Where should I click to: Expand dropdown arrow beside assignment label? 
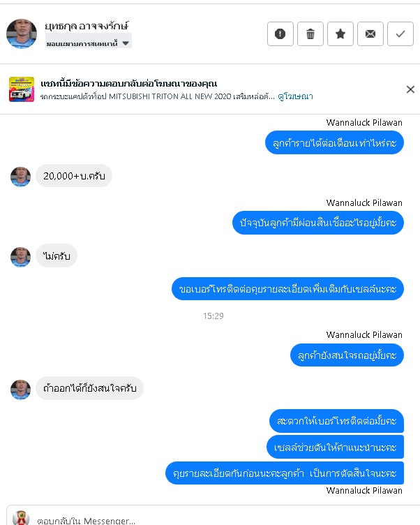click(x=126, y=43)
